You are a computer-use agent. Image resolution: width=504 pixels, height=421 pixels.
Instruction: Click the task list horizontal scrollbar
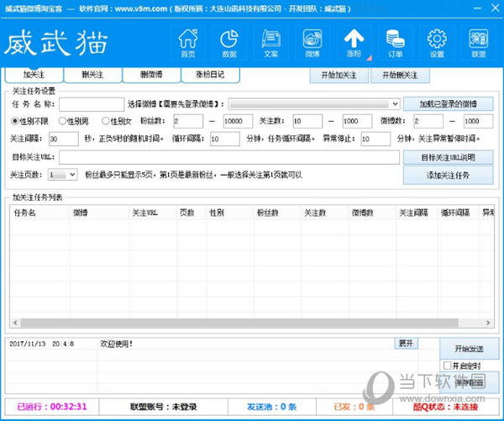tap(239, 323)
